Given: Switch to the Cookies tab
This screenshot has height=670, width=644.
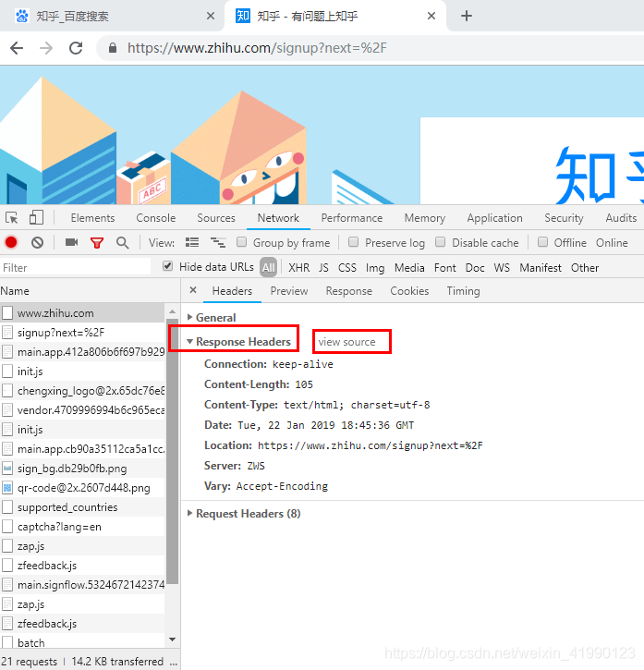Looking at the screenshot, I should (409, 291).
